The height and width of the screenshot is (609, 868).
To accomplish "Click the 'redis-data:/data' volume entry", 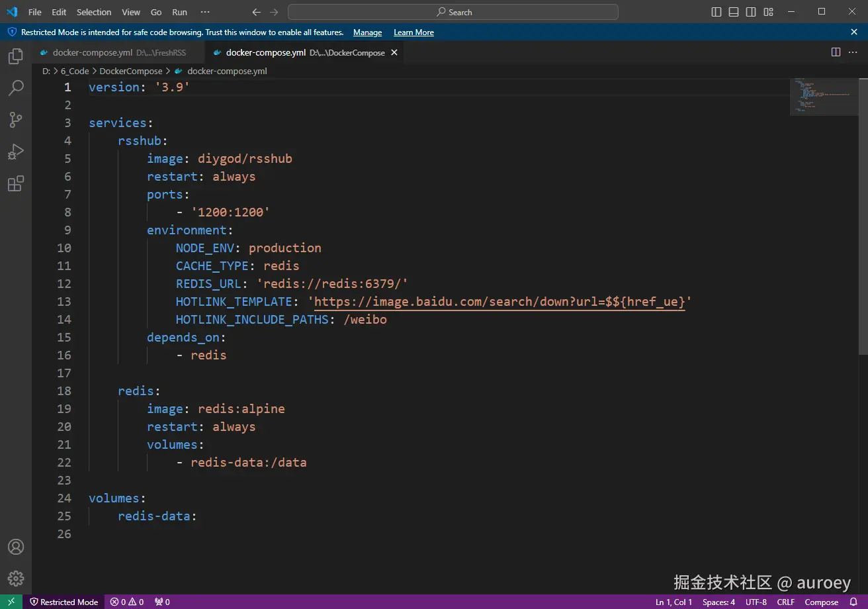I will click(x=249, y=463).
